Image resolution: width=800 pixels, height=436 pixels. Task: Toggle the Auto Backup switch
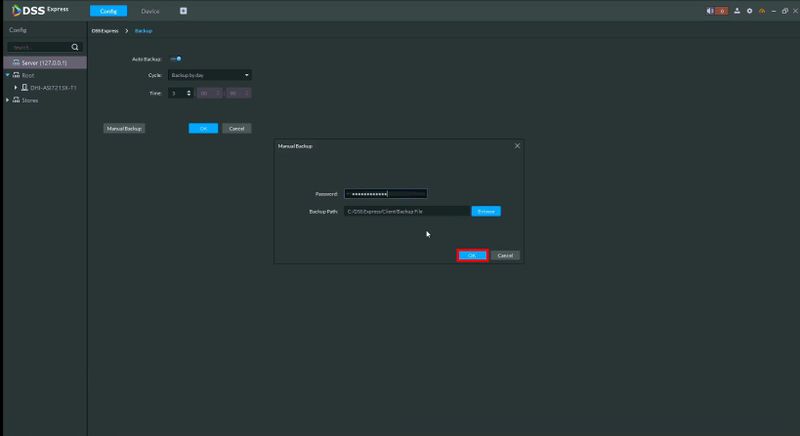176,59
